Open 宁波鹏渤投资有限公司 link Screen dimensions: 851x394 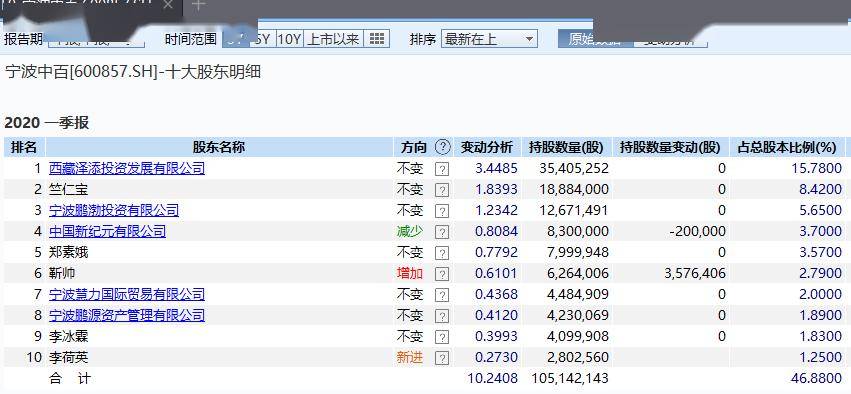click(x=114, y=210)
